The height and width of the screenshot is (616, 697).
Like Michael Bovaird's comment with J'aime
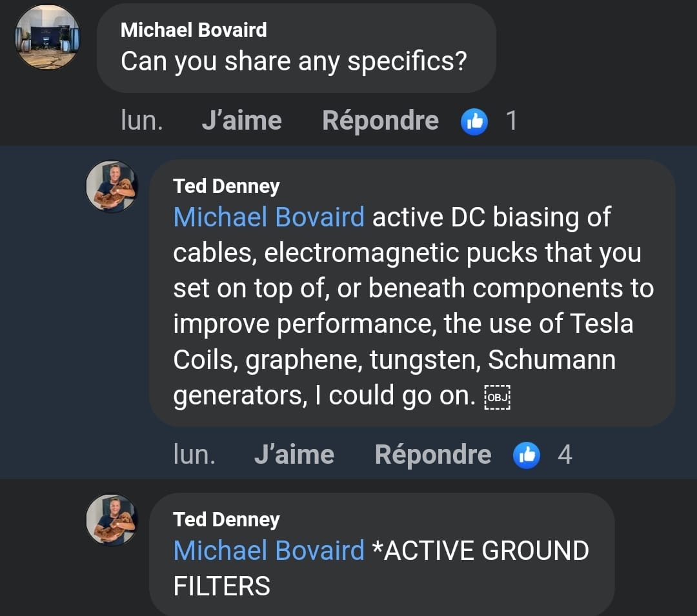pyautogui.click(x=241, y=121)
